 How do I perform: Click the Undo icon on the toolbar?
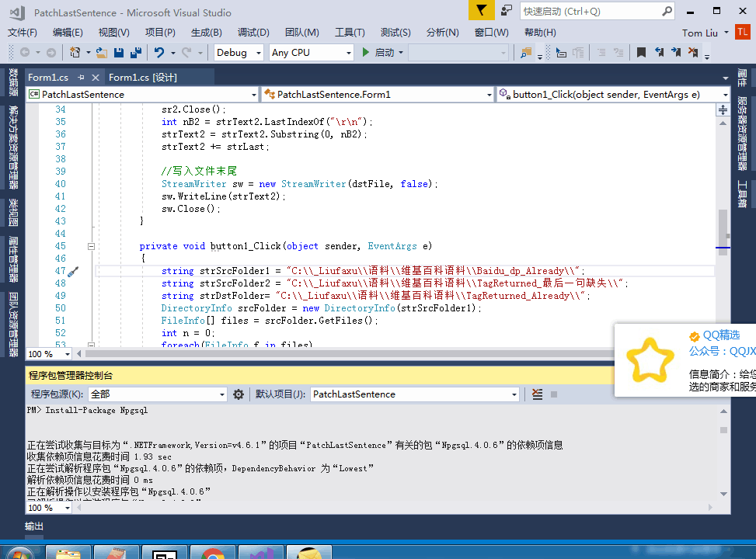[160, 52]
